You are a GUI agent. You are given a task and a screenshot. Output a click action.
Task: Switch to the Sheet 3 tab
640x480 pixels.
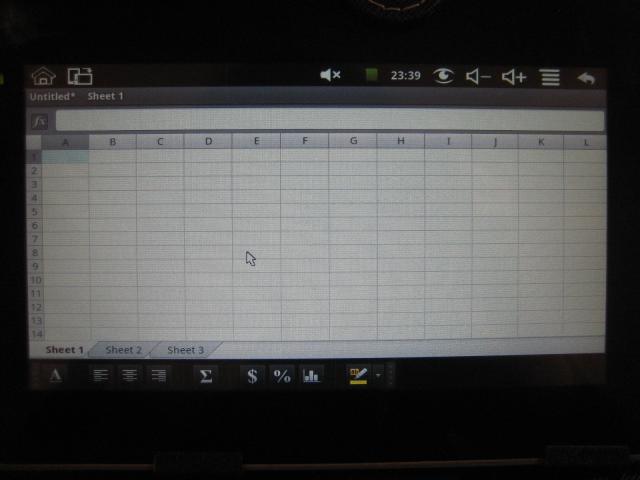pyautogui.click(x=185, y=350)
